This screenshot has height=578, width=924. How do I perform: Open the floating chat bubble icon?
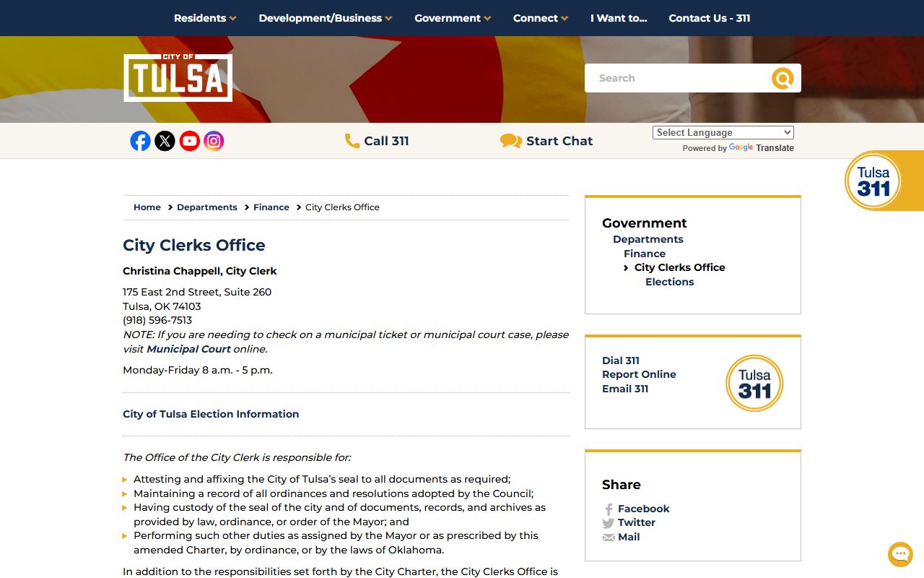coord(899,554)
